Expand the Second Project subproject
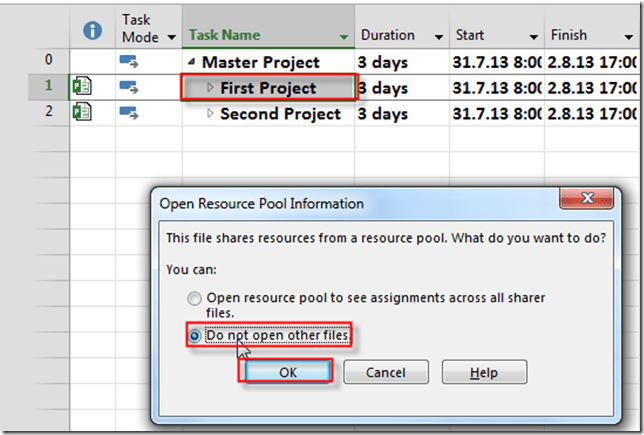The width and height of the screenshot is (644, 435). click(x=210, y=114)
